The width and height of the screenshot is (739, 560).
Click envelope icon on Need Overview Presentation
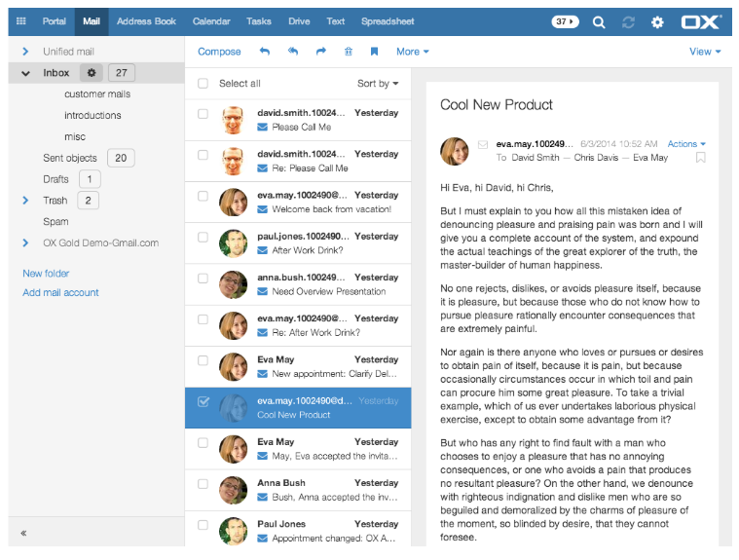tap(263, 292)
